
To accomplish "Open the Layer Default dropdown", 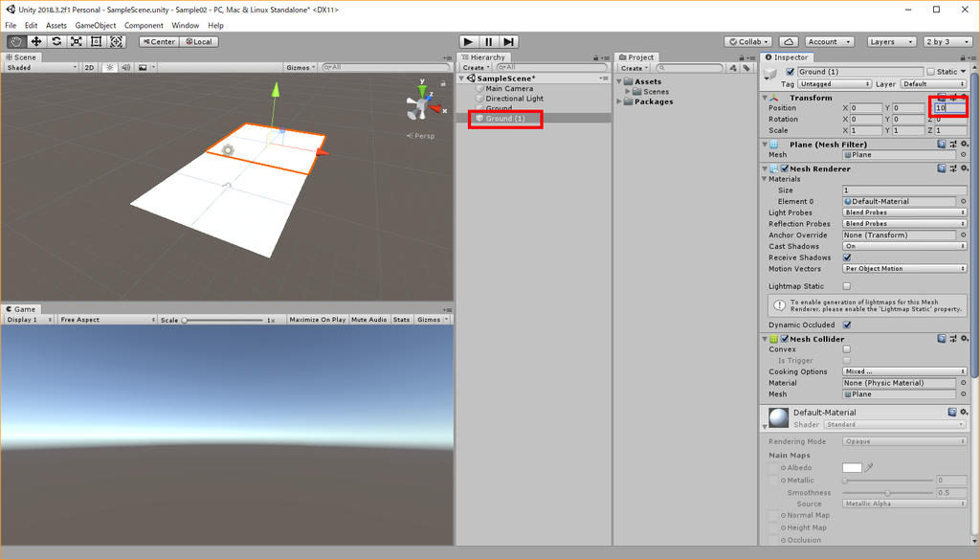I will (x=933, y=83).
